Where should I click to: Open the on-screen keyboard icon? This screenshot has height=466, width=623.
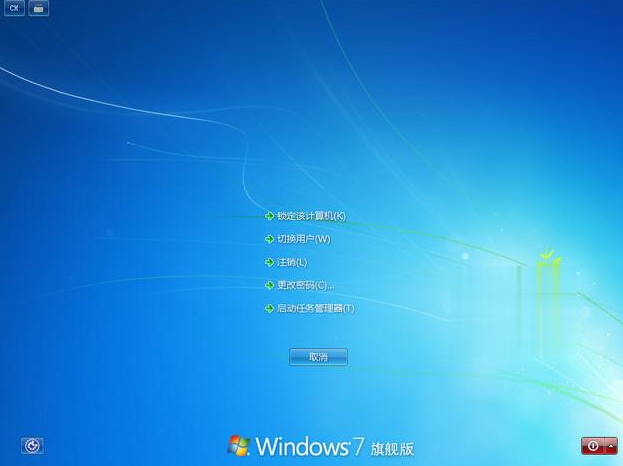click(x=39, y=8)
